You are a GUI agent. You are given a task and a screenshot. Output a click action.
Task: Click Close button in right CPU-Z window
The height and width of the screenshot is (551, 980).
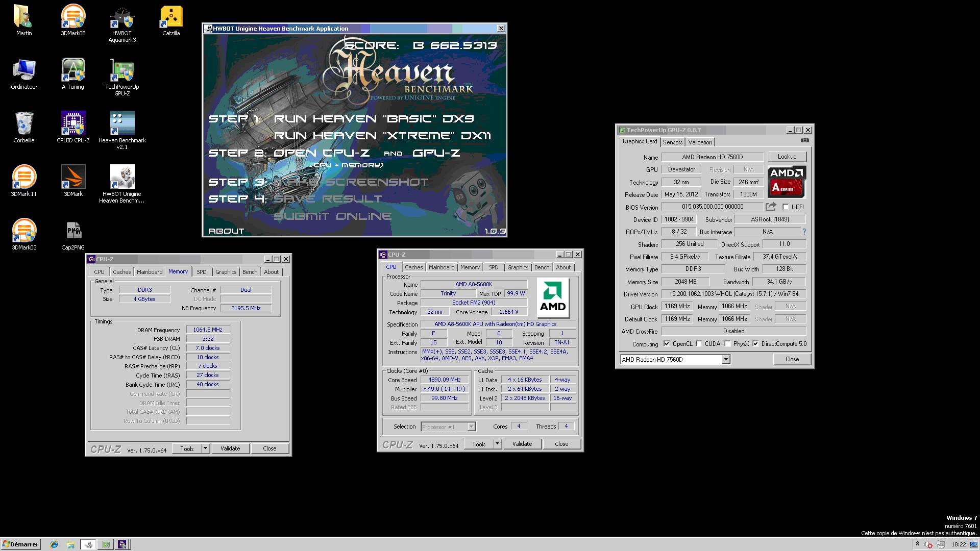[561, 444]
